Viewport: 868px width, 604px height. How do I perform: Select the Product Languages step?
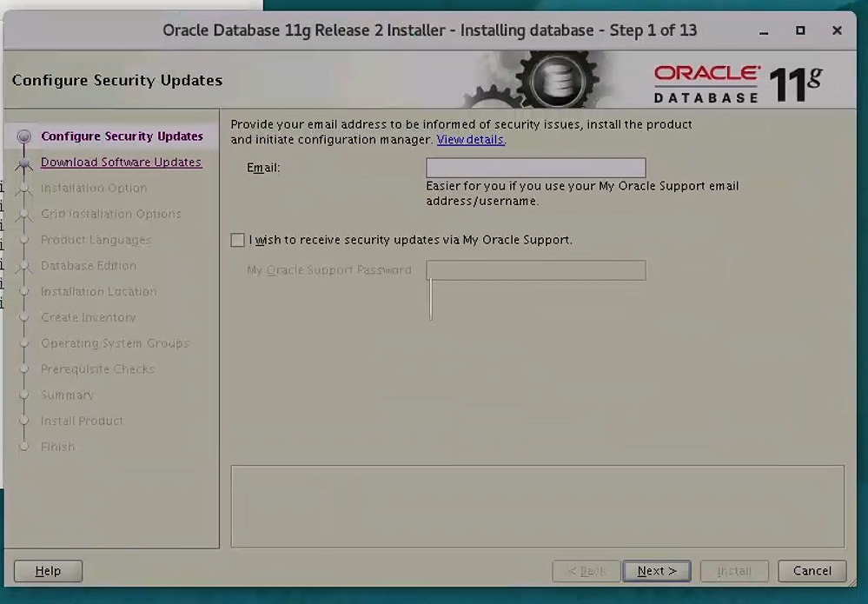95,240
